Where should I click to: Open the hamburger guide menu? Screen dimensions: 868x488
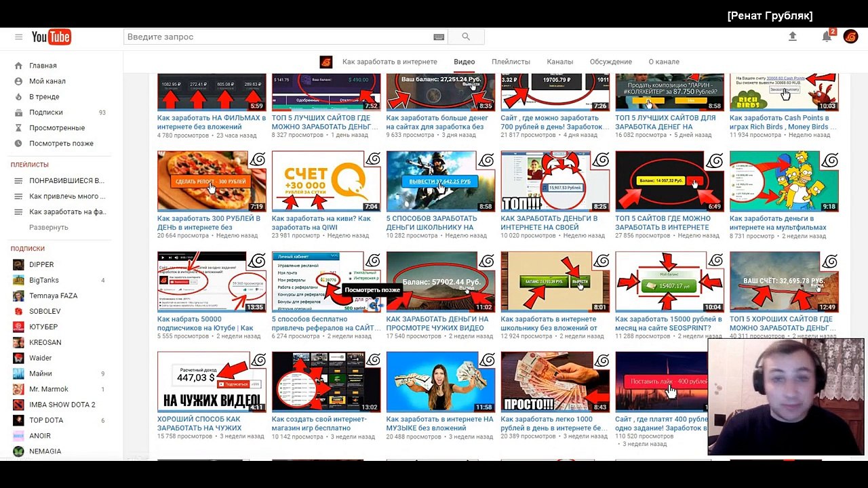(18, 37)
